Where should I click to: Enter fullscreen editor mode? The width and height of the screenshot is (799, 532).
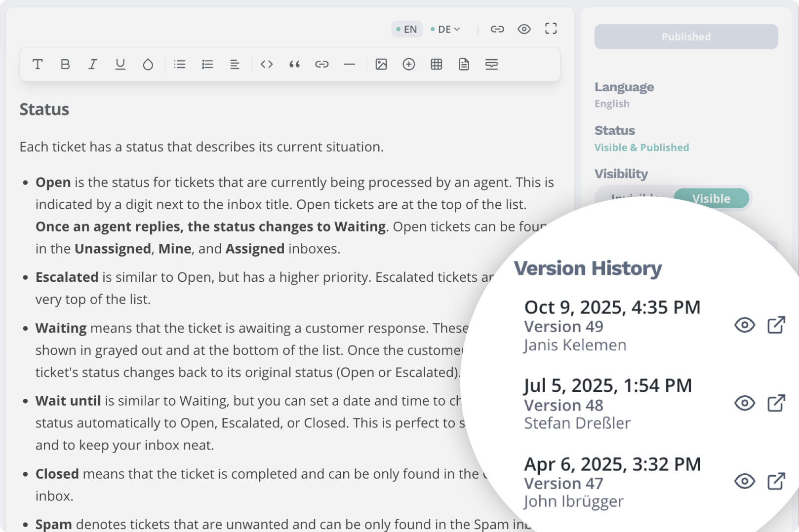coord(551,29)
